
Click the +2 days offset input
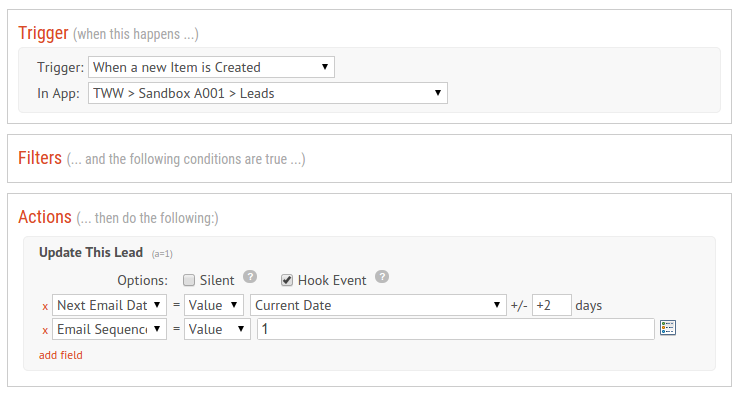pyautogui.click(x=552, y=305)
